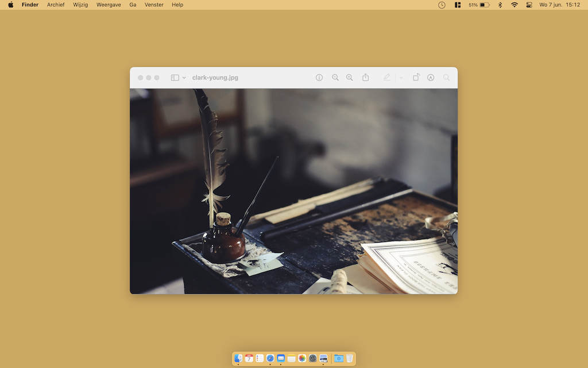The width and height of the screenshot is (588, 368).
Task: Launch Safari from the Dock
Action: 270,358
